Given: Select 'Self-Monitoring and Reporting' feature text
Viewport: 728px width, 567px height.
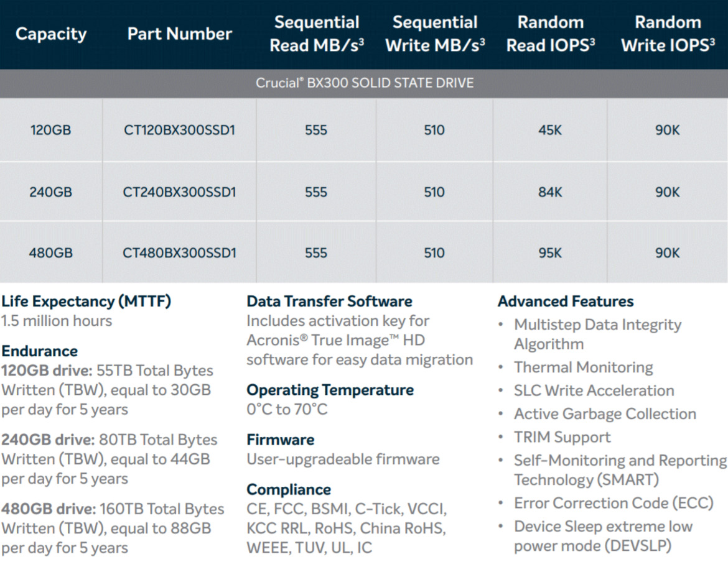Looking at the screenshot, I should point(620,460).
